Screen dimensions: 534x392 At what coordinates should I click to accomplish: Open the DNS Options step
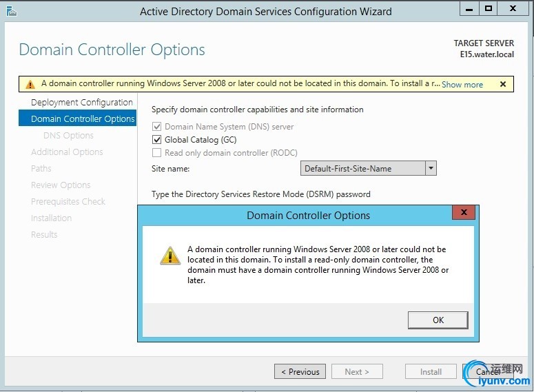pos(68,136)
